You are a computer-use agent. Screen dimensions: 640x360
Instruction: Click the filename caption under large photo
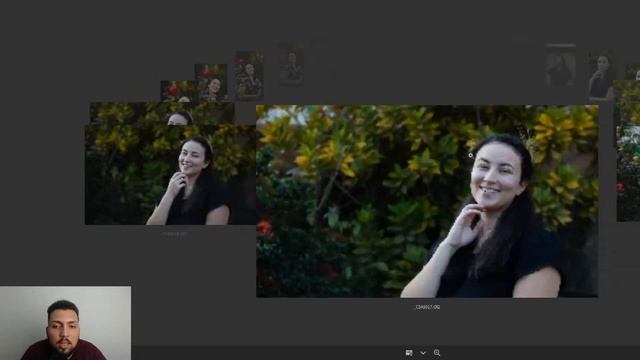427,307
